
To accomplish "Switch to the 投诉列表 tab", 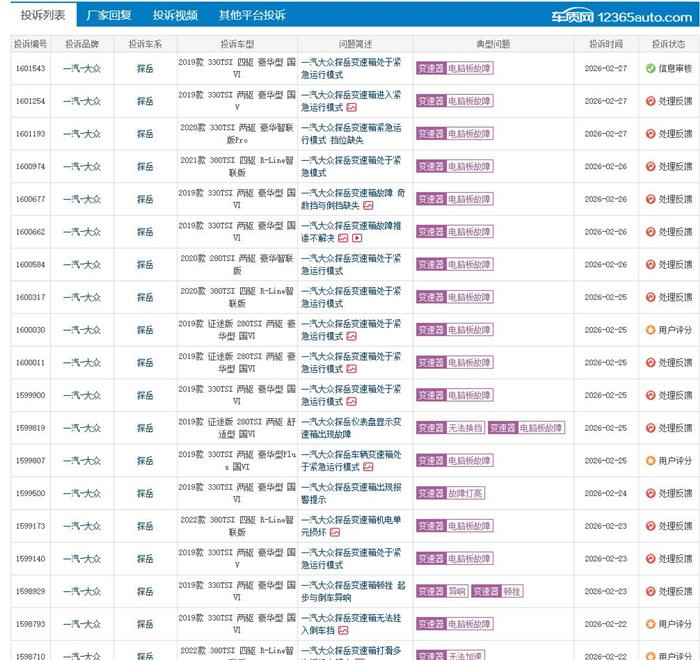I will 39,16.
